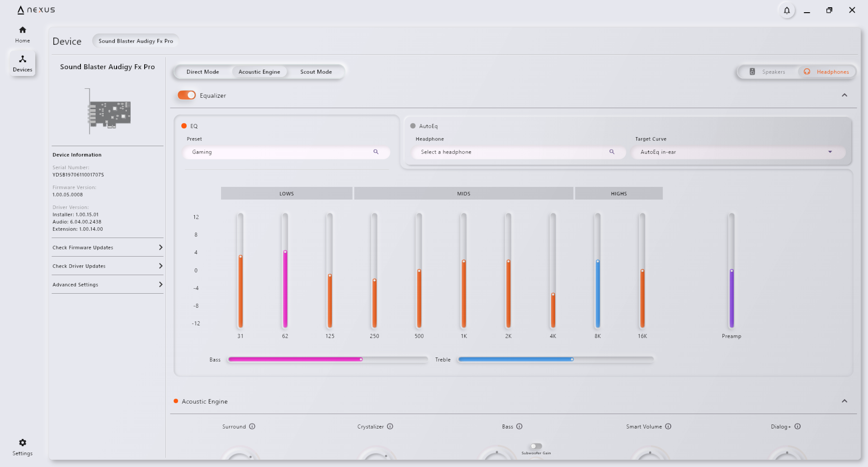Click the HIGHS band header
The height and width of the screenshot is (467, 868).
point(619,194)
